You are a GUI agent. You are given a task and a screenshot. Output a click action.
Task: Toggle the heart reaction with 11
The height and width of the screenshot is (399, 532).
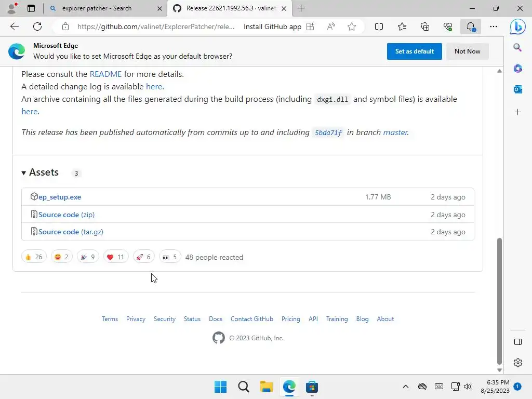pyautogui.click(x=116, y=257)
